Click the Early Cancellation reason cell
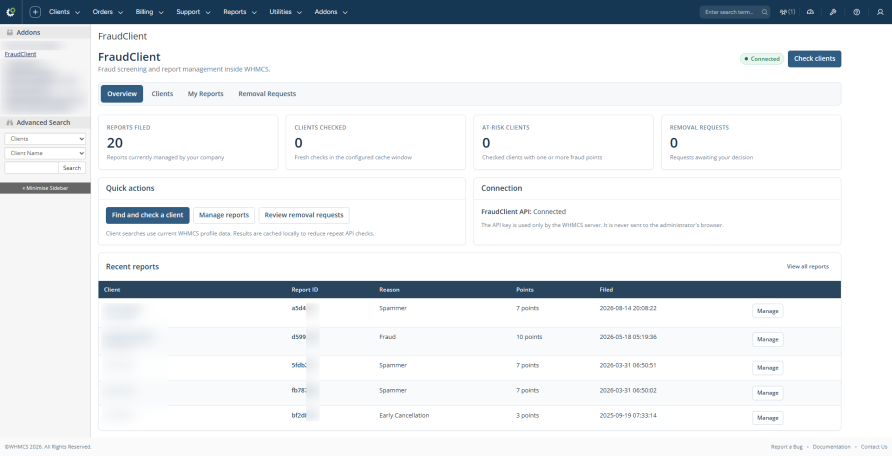This screenshot has height=456, width=892. 404,415
